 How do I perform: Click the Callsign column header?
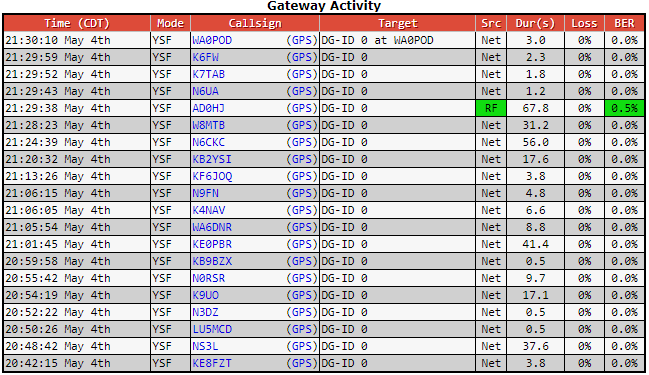(255, 23)
